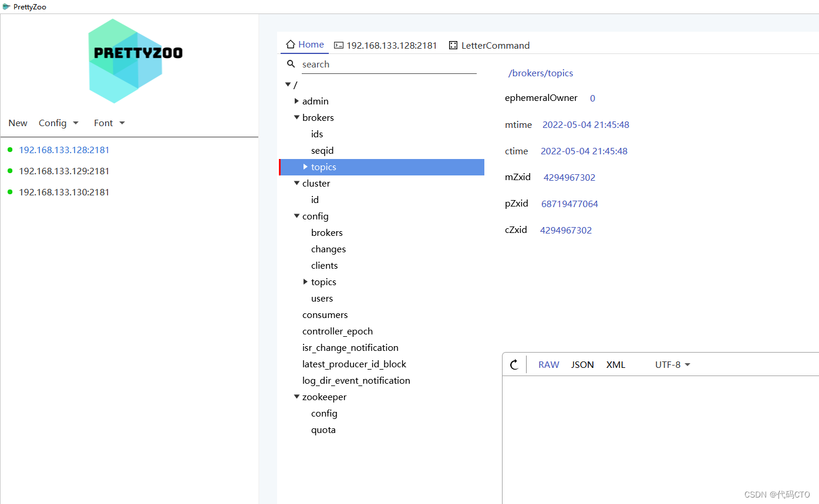Select server 192.168.133.130:2181
The height and width of the screenshot is (504, 819).
click(x=64, y=192)
